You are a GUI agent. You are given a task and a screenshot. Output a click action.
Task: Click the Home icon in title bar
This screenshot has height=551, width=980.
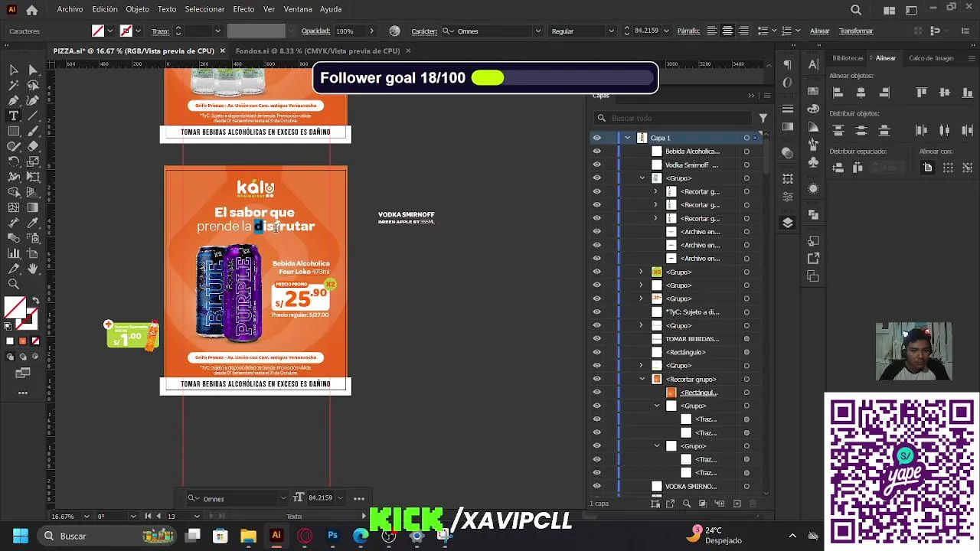click(x=31, y=10)
